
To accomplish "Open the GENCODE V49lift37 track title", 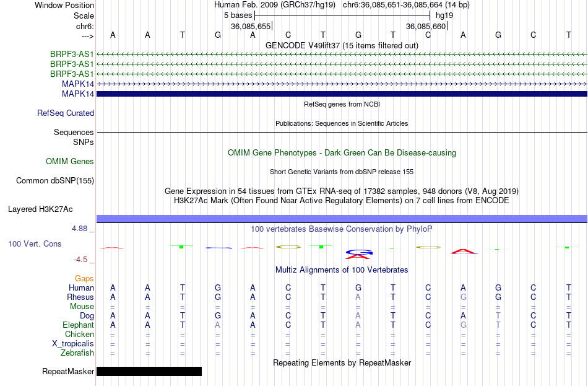I will coord(342,45).
